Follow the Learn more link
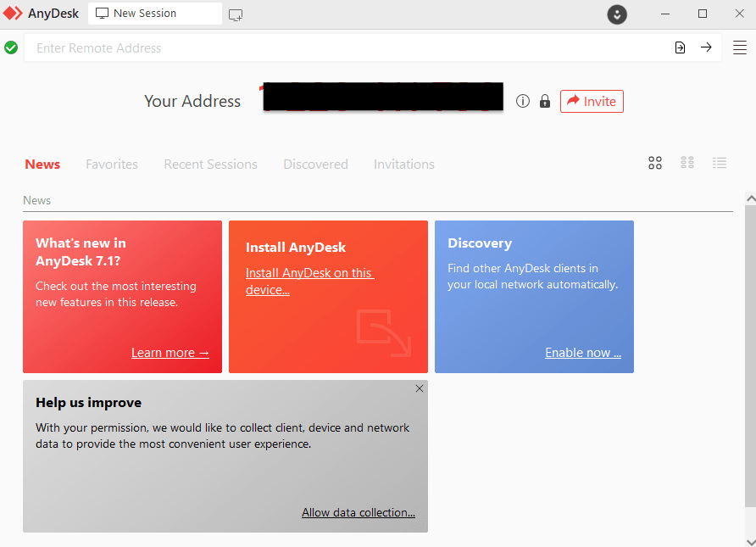756x547 pixels. pyautogui.click(x=170, y=353)
